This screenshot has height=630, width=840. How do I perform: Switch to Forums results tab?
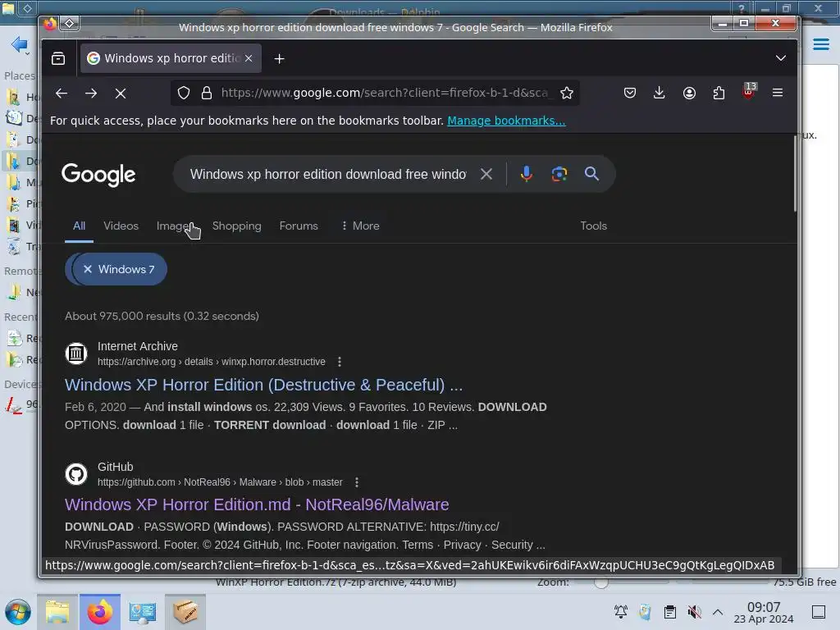[299, 226]
